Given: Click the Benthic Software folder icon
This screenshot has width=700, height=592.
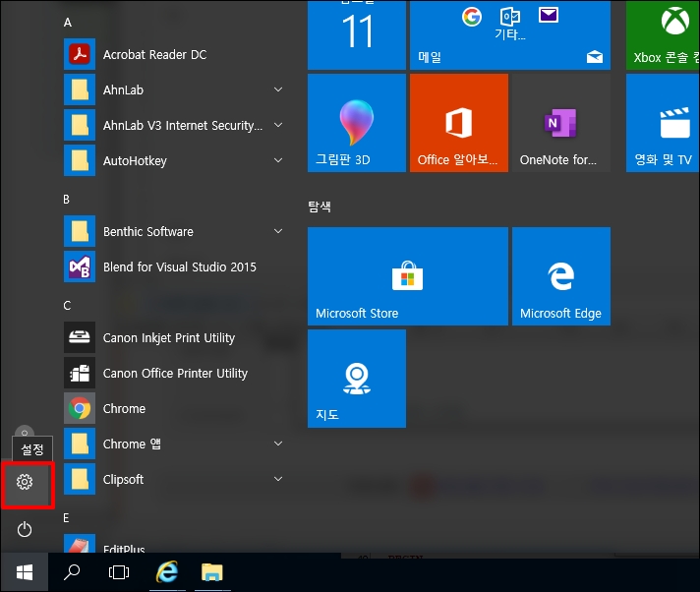Looking at the screenshot, I should point(80,231).
